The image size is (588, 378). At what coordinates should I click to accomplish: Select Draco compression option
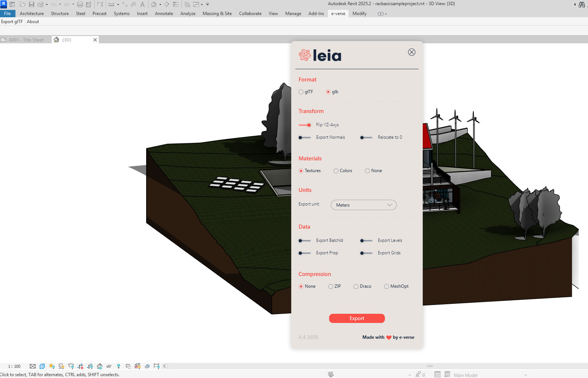(356, 286)
